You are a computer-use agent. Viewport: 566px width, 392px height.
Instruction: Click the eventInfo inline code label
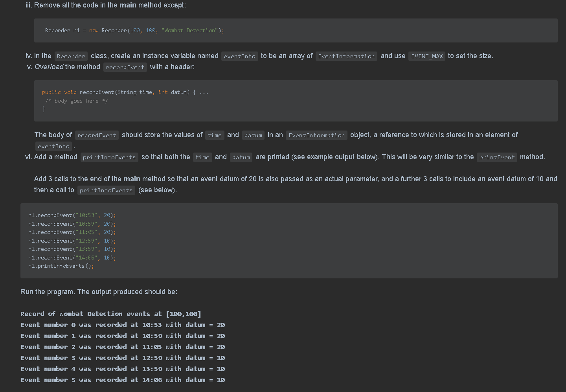click(239, 56)
